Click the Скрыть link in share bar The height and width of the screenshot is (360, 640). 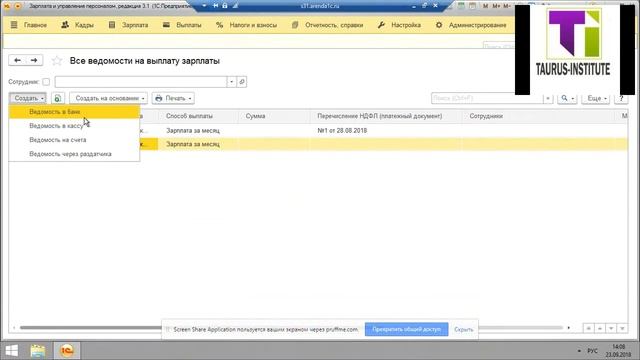[x=464, y=329]
